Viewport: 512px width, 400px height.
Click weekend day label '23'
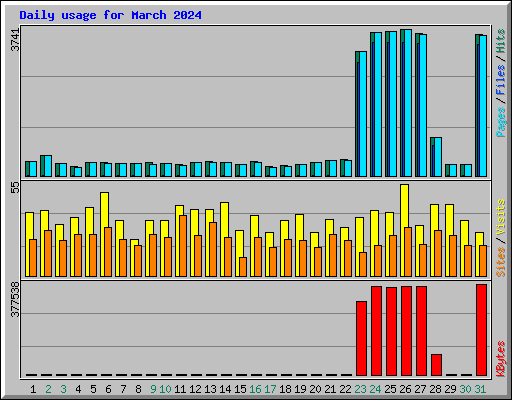(x=360, y=389)
